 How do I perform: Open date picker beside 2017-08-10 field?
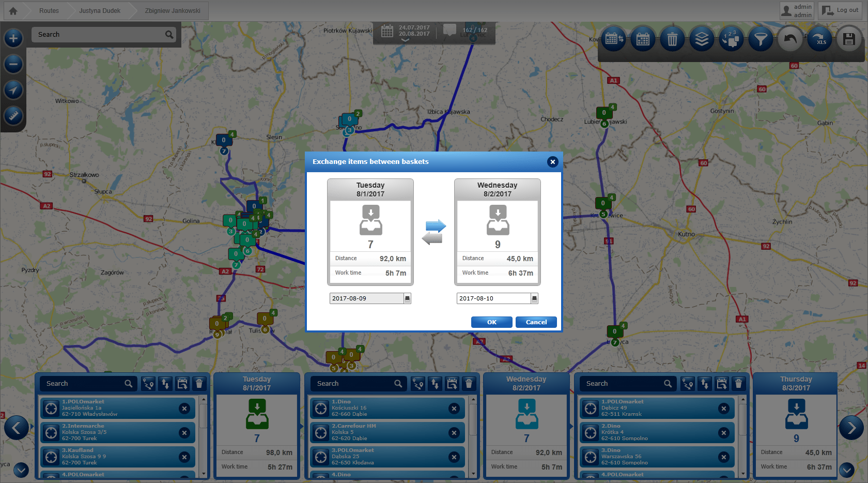pos(534,298)
